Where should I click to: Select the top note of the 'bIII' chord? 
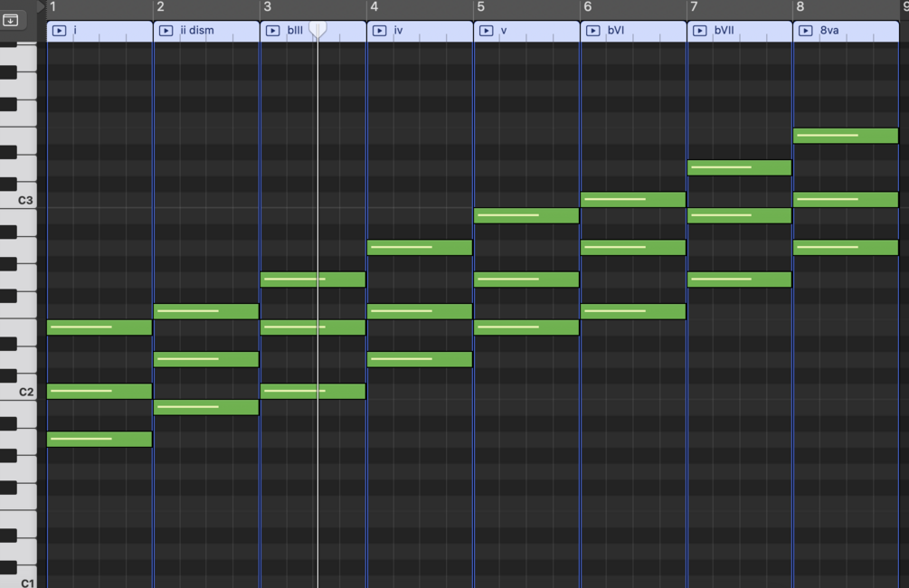[313, 280]
